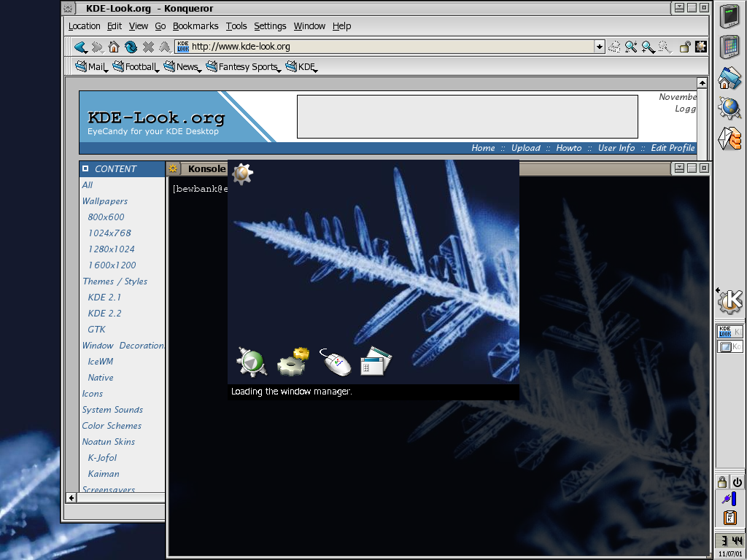This screenshot has width=747, height=560.
Task: Open the KDE 2.2 themes link
Action: [104, 314]
